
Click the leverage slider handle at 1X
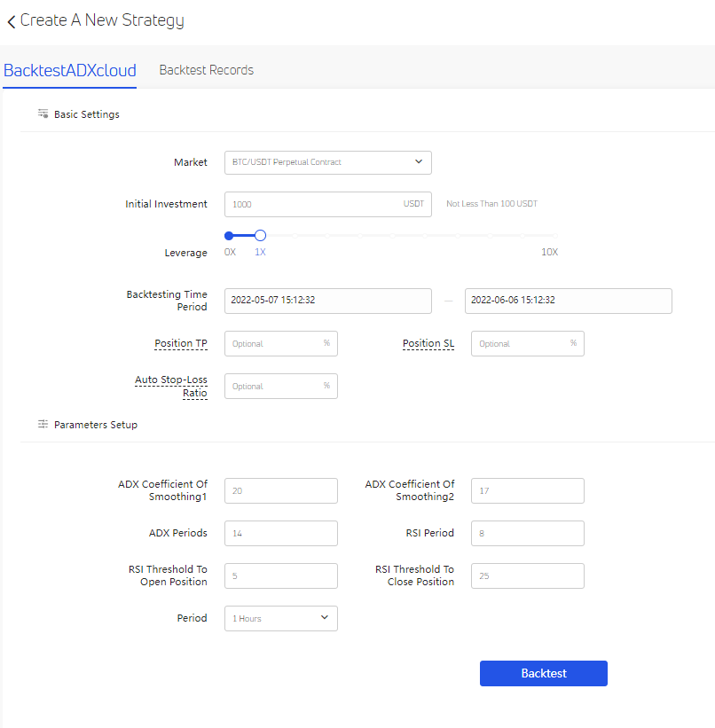(x=260, y=236)
